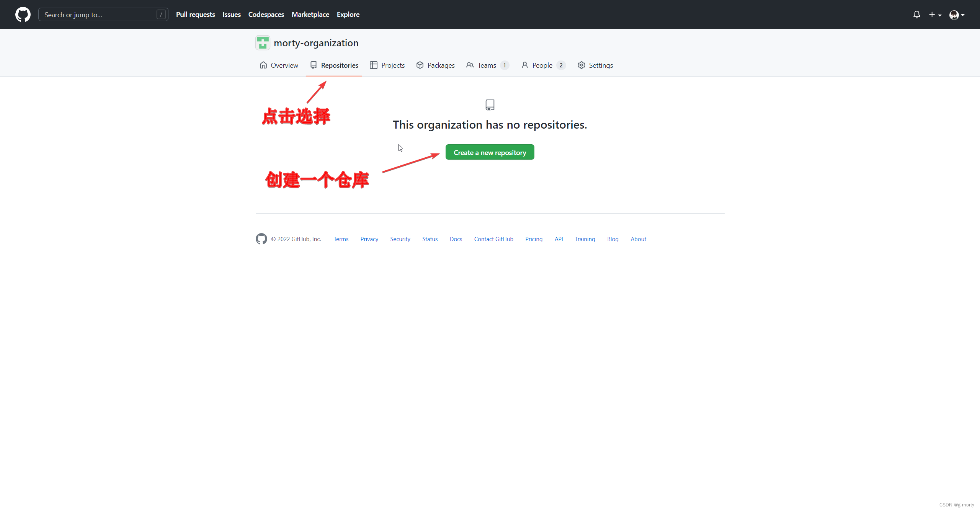Switch to the People tab

click(543, 65)
